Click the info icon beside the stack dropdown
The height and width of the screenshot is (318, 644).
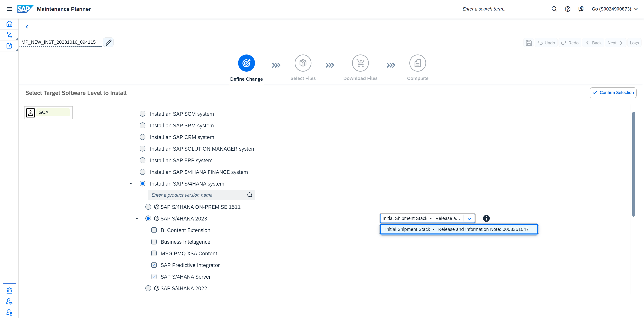click(x=486, y=218)
